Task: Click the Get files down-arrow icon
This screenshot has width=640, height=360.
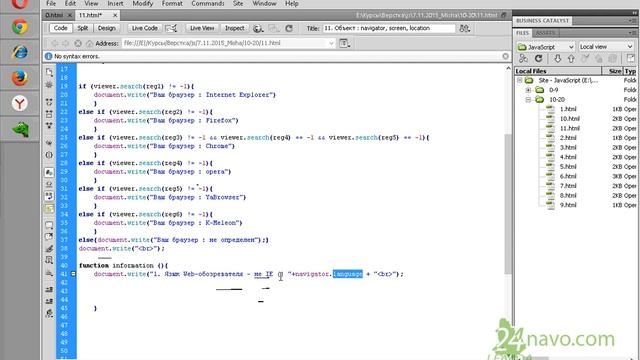Action: click(557, 59)
